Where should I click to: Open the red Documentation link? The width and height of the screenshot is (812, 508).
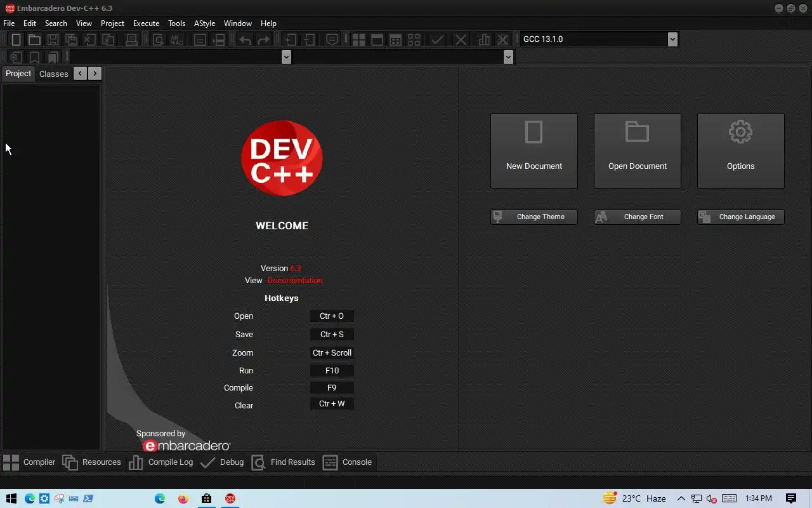click(295, 281)
